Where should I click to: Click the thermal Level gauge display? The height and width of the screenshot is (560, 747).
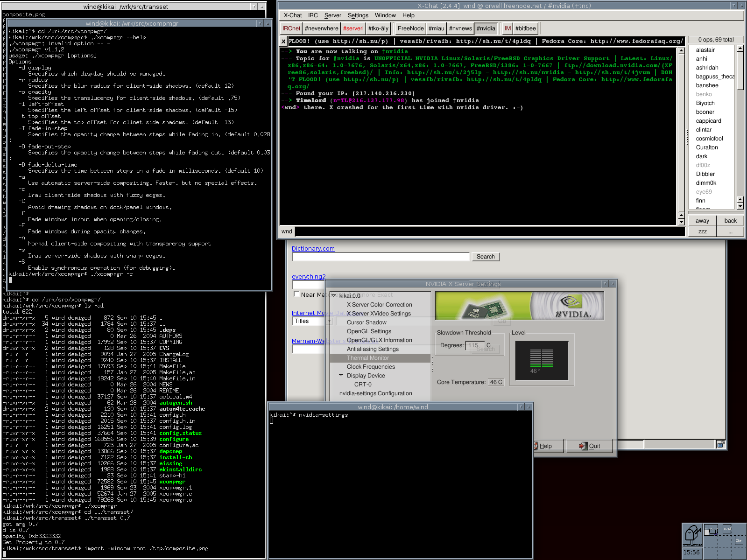tap(542, 360)
